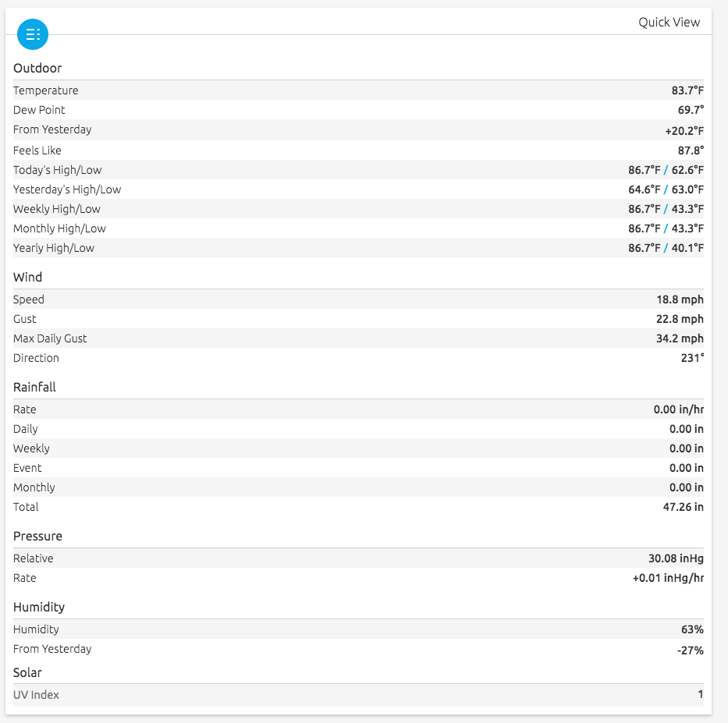Click the pressure Rate +0.01 inHg/hr value
Screen dimensions: 728x723
tap(668, 578)
